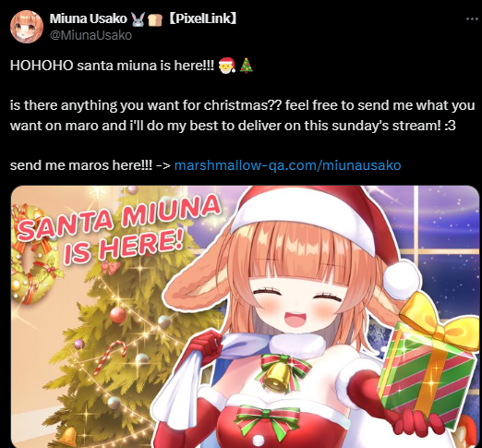Viewport: 482px width, 448px height.
Task: Click the white pom-pom of Santa hat
Action: [402, 280]
